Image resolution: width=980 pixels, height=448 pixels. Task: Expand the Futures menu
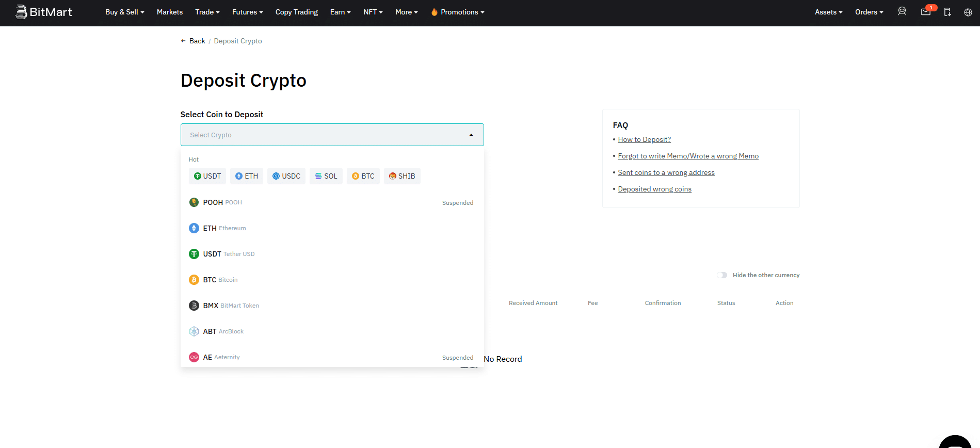(x=248, y=12)
